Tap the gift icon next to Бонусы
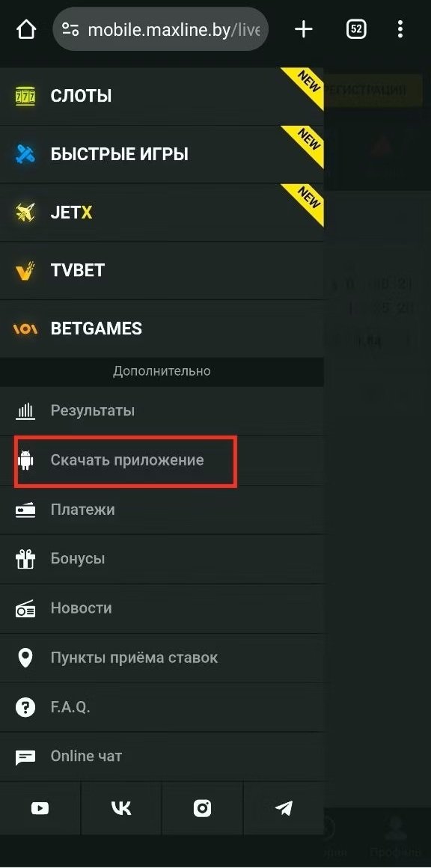 click(25, 559)
